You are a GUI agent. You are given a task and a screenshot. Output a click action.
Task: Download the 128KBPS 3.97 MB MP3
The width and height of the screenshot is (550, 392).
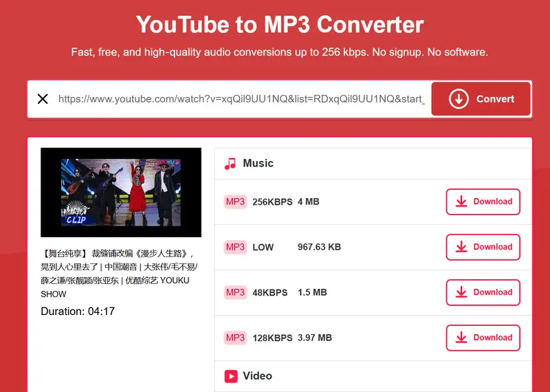483,338
